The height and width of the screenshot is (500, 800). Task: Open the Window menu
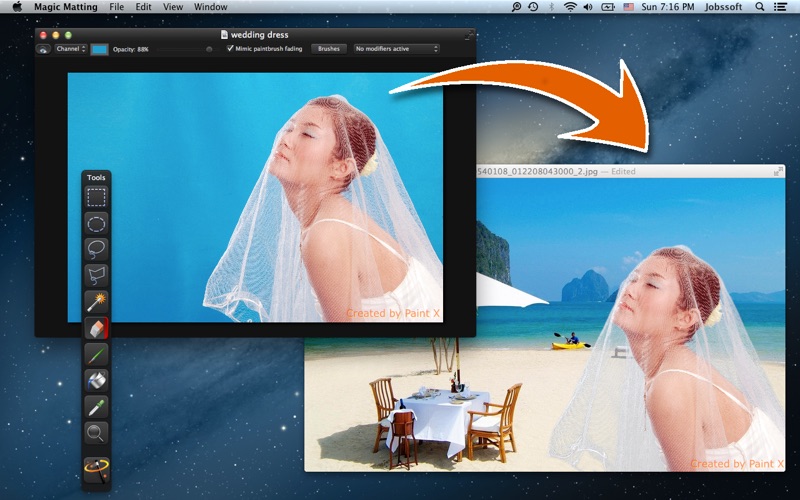[210, 7]
